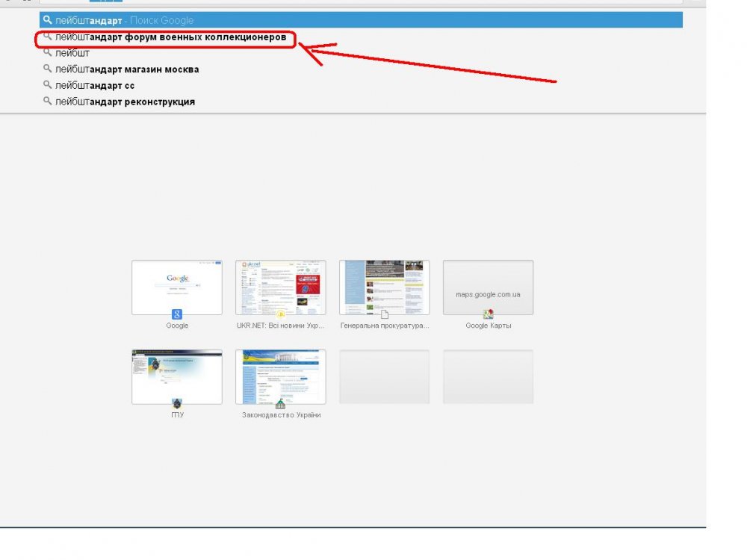Screen dimensions: 747x560
Task: Click search icon beside 'лейбштандарт реконструкция'
Action: coord(47,102)
